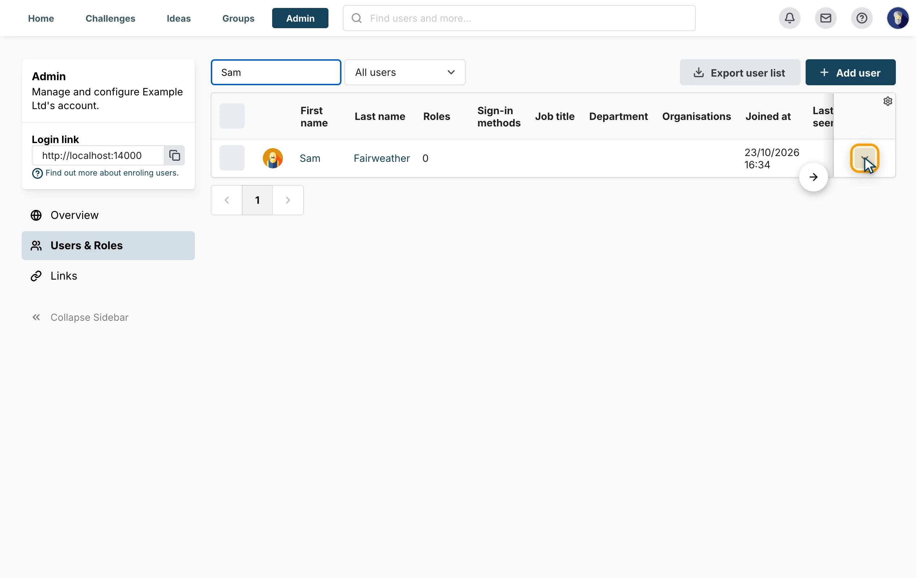Click the Joined at column header
Viewport: 924px width, 578px height.
point(768,116)
